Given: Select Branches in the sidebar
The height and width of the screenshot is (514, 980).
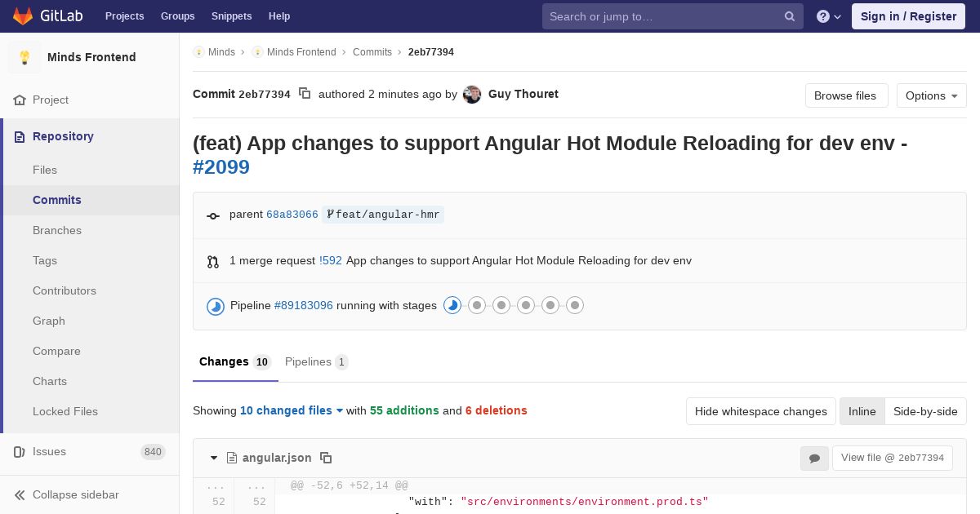Looking at the screenshot, I should tap(57, 231).
